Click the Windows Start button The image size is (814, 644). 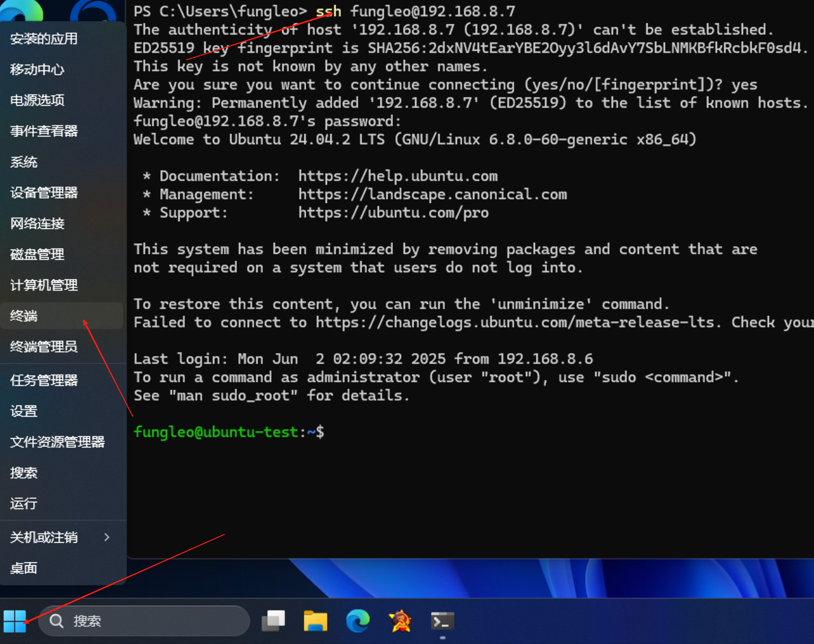[16, 621]
